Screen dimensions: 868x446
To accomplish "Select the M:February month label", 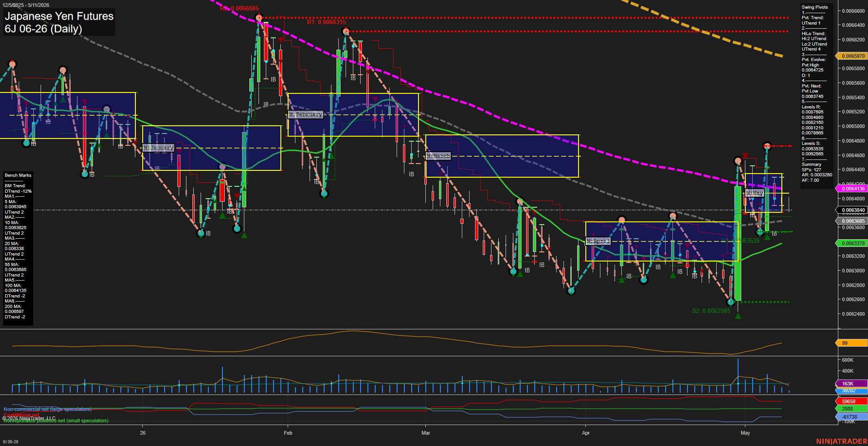I will [x=305, y=114].
